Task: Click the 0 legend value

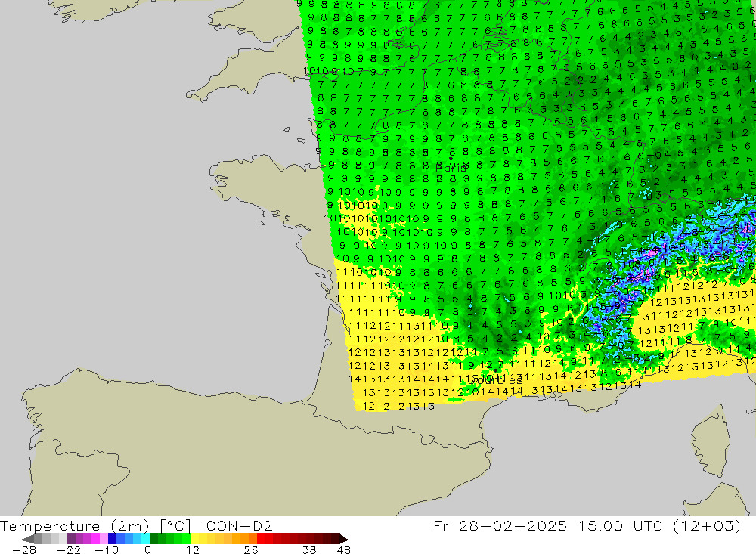Action: [148, 550]
